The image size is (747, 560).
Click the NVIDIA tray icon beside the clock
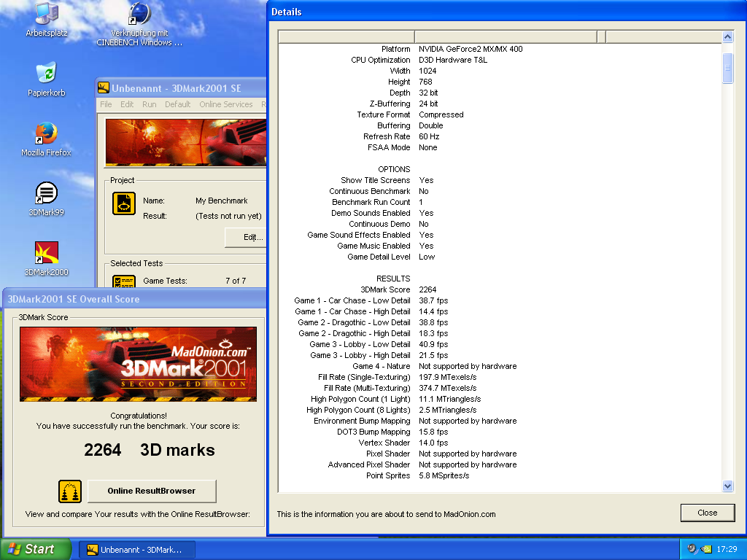tap(706, 549)
